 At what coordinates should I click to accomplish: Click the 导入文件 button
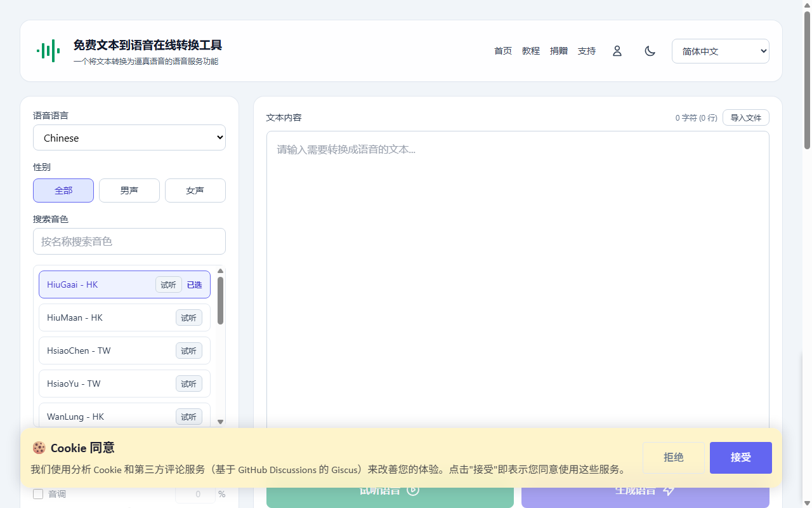click(x=746, y=117)
